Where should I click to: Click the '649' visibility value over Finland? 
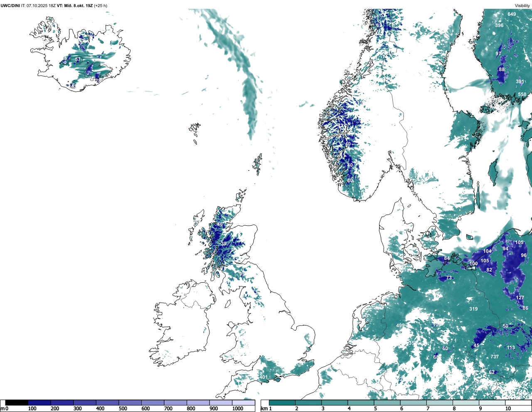point(512,14)
